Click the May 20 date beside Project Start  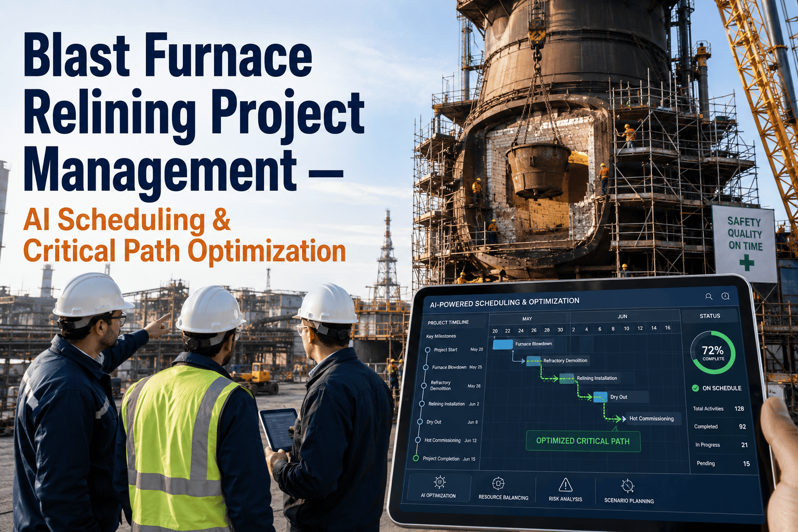pos(476,350)
